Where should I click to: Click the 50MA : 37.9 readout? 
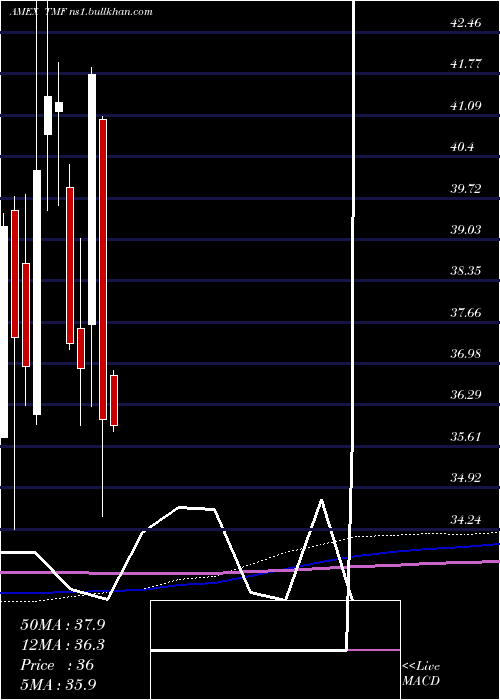coord(62,625)
